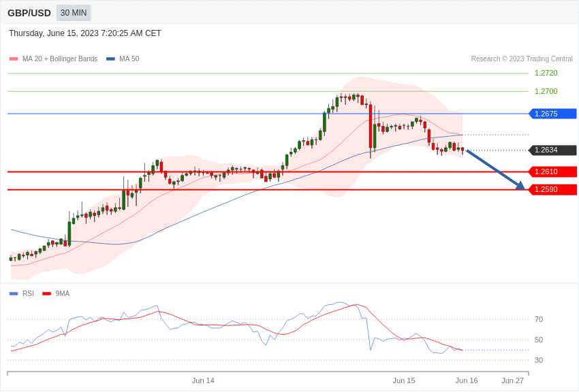Click the GBP/USD pair title
The width and height of the screenshot is (579, 392).
[29, 13]
